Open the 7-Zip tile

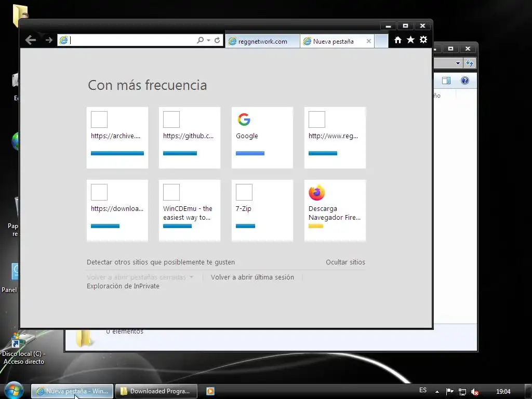click(262, 210)
